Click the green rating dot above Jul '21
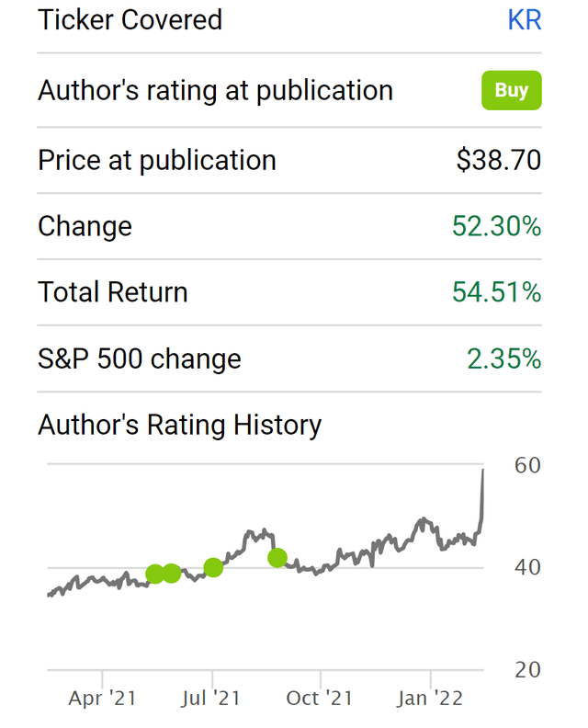Screen dimensions: 588x728 tap(213, 567)
